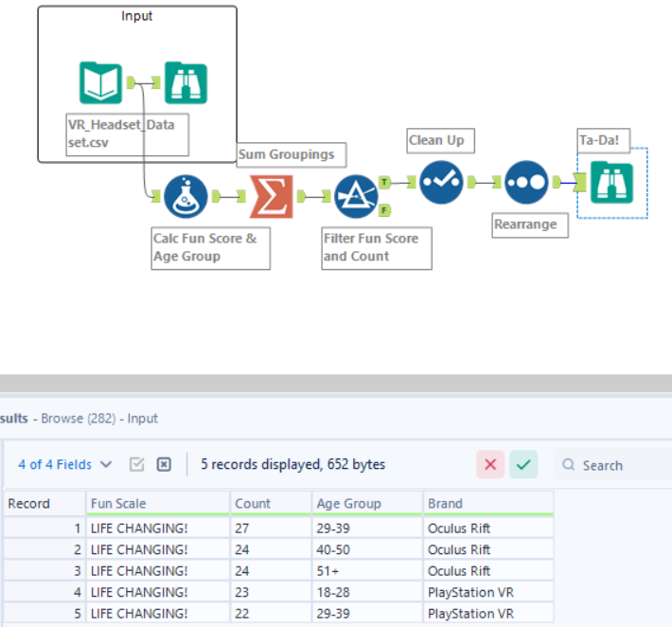Viewport: 672px width, 627px height.
Task: Click the deselect all fields X icon
Action: click(x=164, y=464)
